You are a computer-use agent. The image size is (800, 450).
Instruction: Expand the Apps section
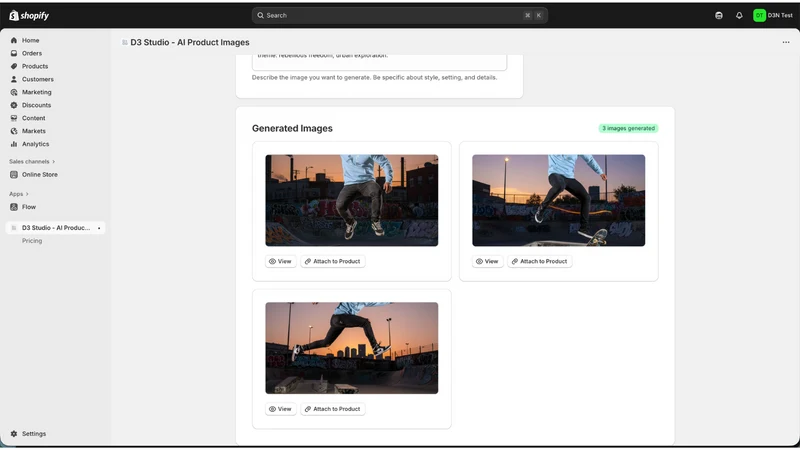click(19, 194)
